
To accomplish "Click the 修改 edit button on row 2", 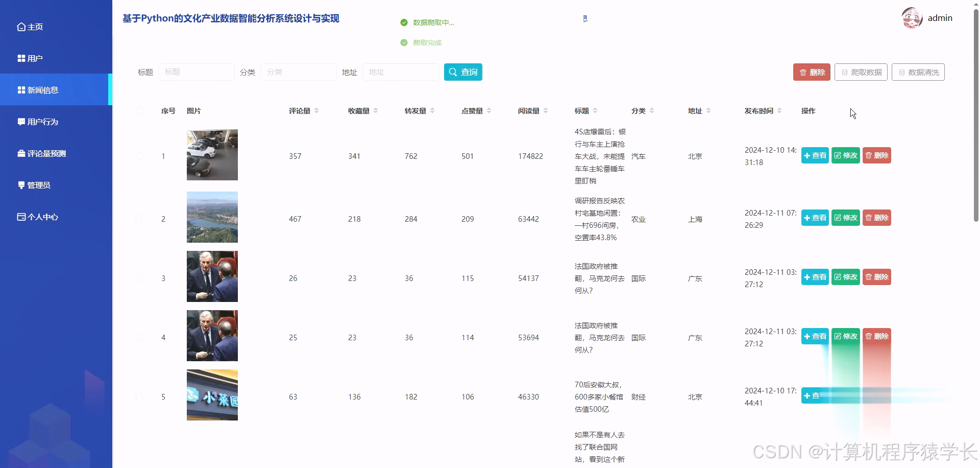I will click(x=845, y=218).
